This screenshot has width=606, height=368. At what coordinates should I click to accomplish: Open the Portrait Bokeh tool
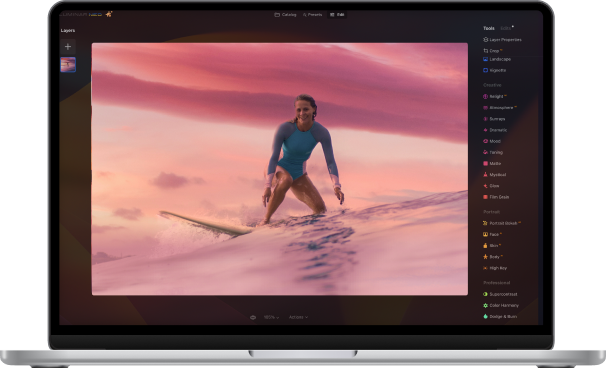point(502,223)
